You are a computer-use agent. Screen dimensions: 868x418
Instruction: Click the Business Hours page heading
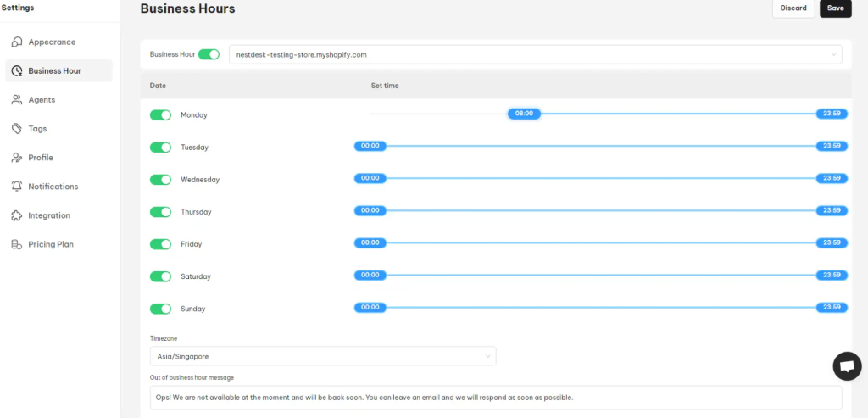point(187,8)
